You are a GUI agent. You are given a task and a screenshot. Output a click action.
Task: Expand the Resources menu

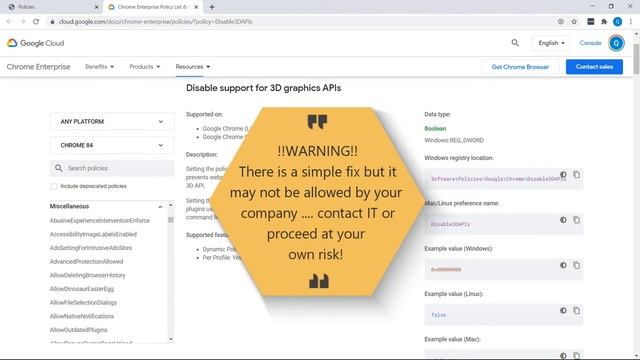[x=193, y=67]
